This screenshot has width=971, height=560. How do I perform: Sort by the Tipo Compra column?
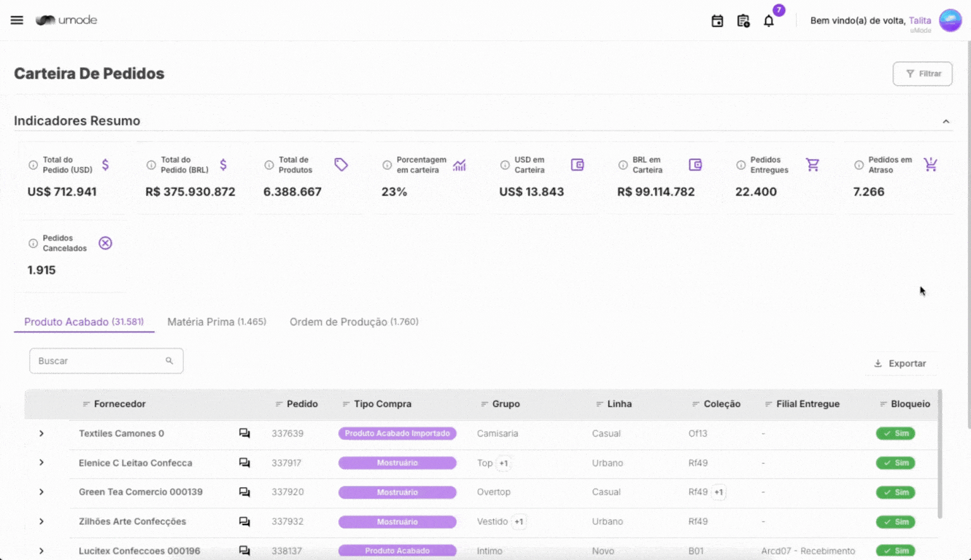click(377, 404)
